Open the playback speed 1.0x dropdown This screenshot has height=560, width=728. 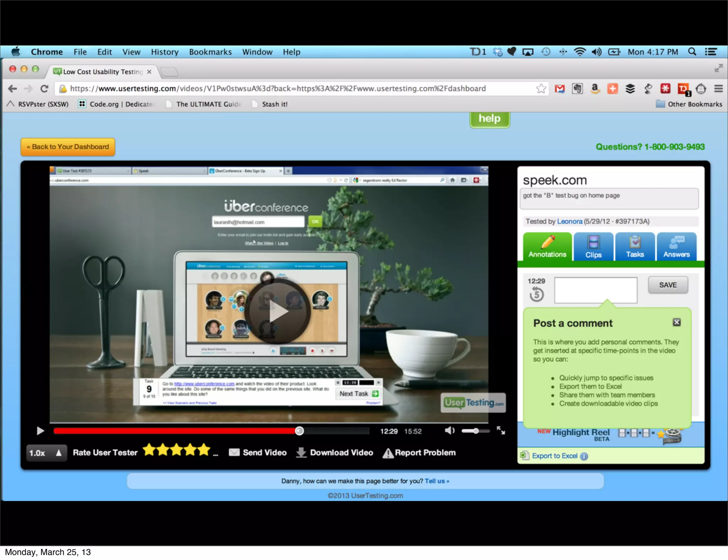pos(46,453)
